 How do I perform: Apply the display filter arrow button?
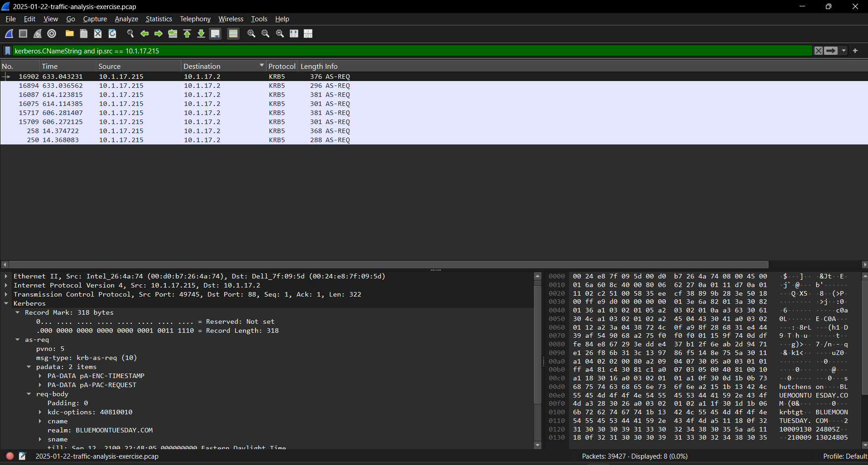coord(831,51)
